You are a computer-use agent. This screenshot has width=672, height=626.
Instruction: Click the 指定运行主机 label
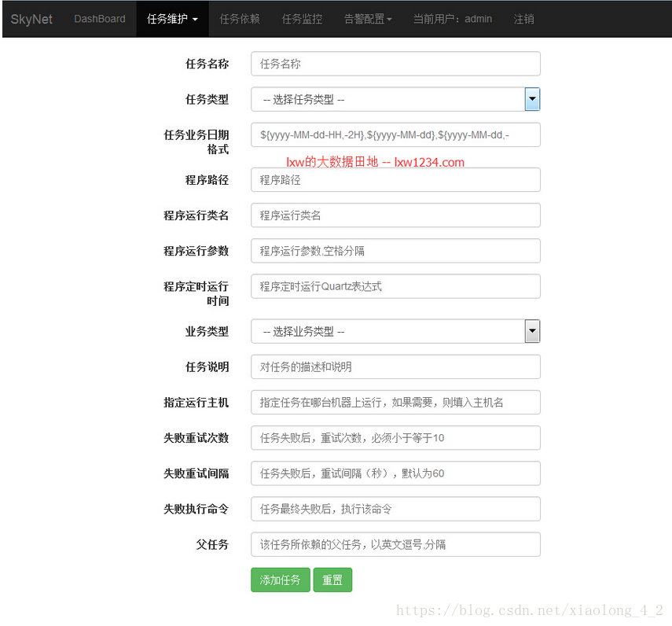pos(196,403)
